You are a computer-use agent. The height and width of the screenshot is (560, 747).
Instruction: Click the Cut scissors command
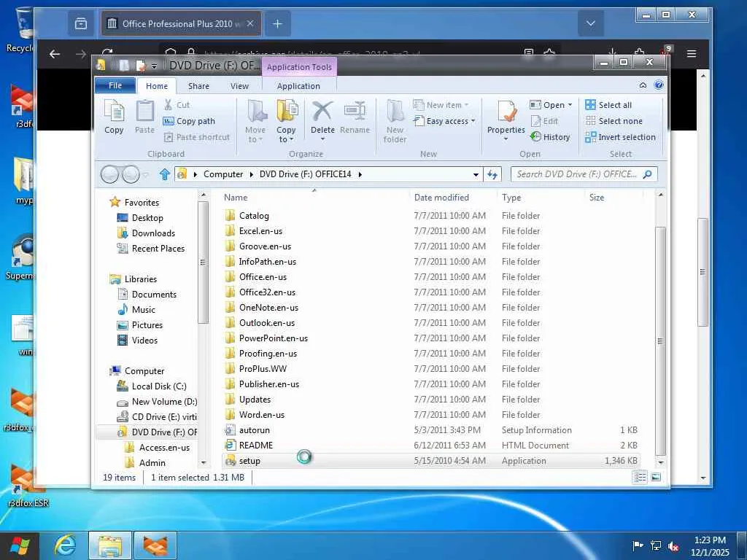point(177,105)
